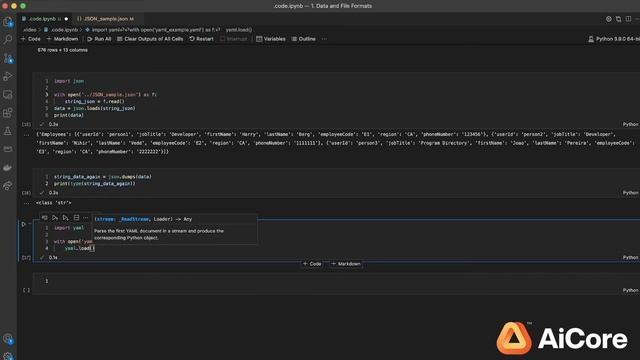Click the 'import json' code line
The width and height of the screenshot is (640, 360).
click(69, 81)
